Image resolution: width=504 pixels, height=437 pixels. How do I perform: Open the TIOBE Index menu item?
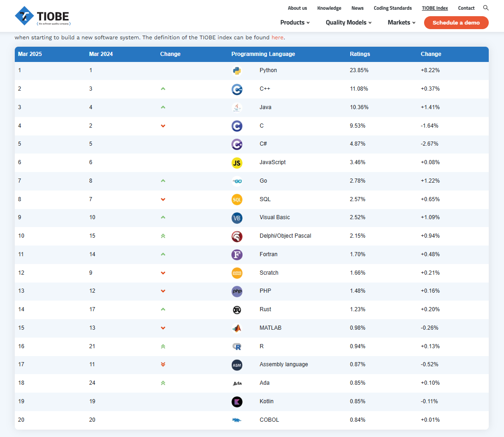(435, 8)
